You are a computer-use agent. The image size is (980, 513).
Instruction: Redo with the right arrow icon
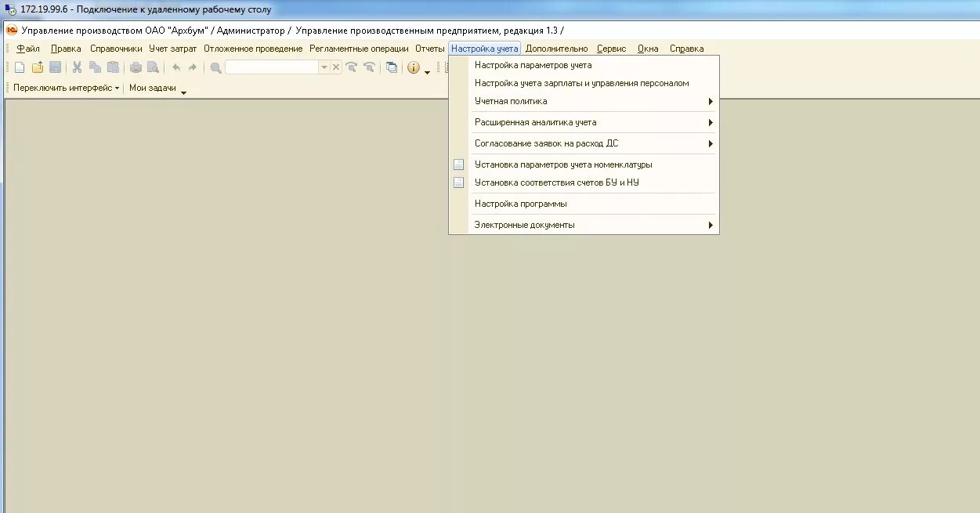point(193,67)
